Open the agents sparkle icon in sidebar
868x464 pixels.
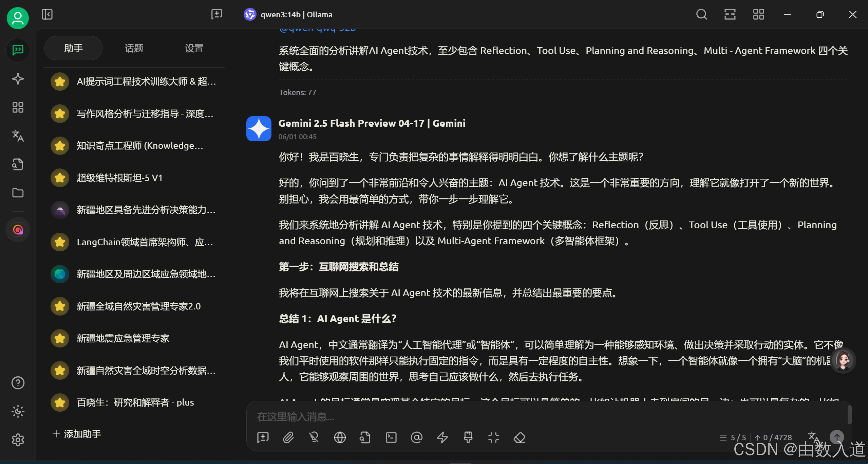pos(18,79)
